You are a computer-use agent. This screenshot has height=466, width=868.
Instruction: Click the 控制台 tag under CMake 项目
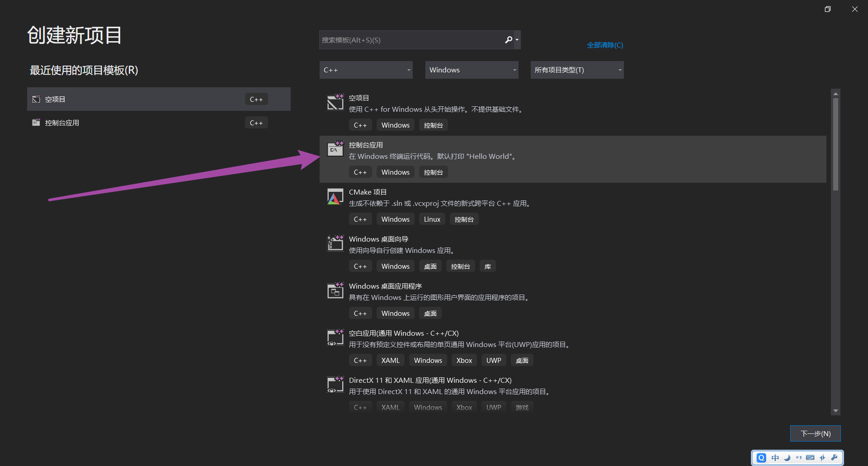464,219
